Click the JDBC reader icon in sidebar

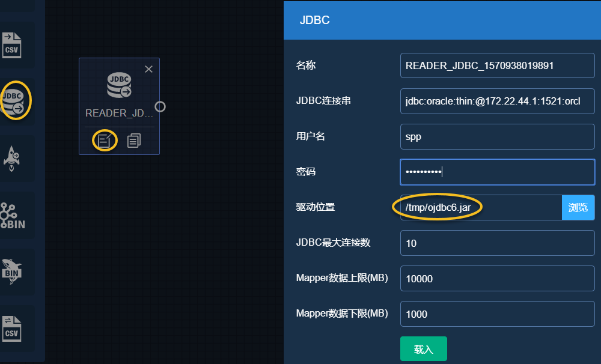pos(14,100)
